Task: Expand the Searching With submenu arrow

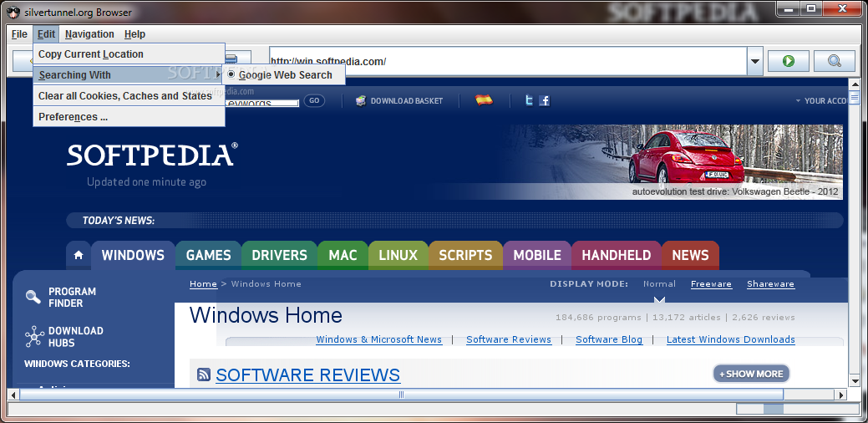Action: coord(219,74)
